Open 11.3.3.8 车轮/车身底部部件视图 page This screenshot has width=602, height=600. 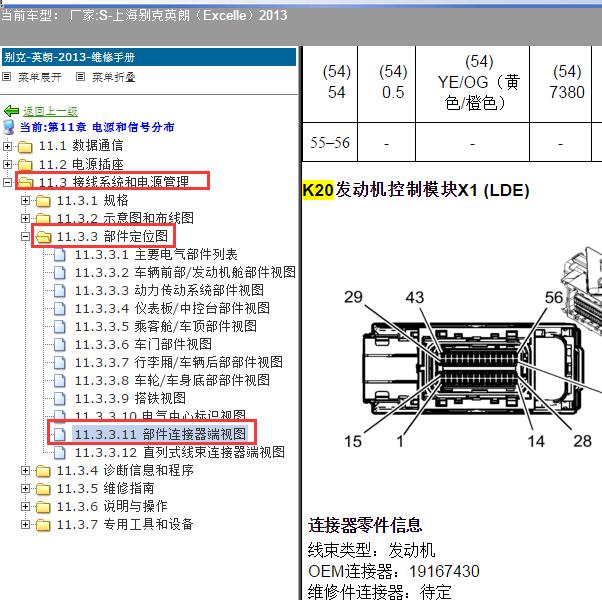[172, 380]
